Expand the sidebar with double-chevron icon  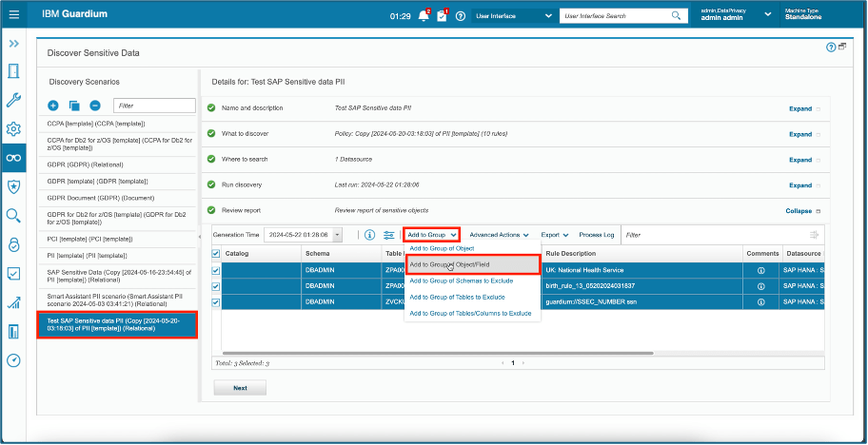(x=14, y=44)
